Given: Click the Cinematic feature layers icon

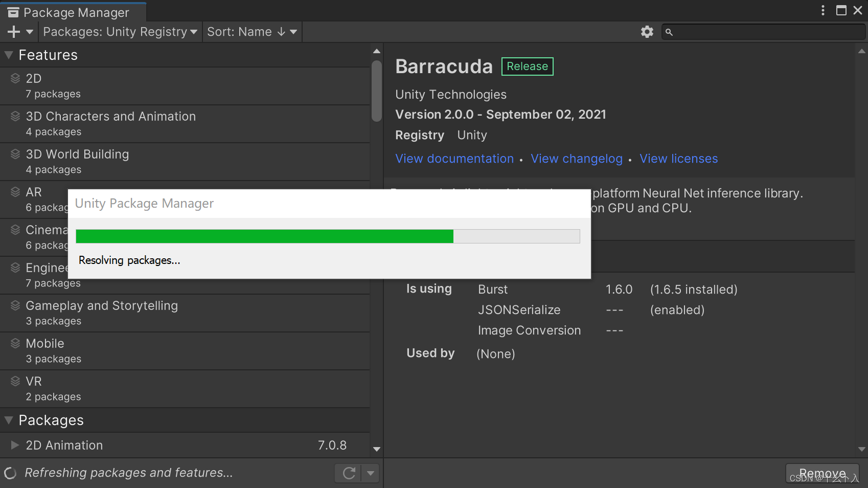Looking at the screenshot, I should point(15,230).
